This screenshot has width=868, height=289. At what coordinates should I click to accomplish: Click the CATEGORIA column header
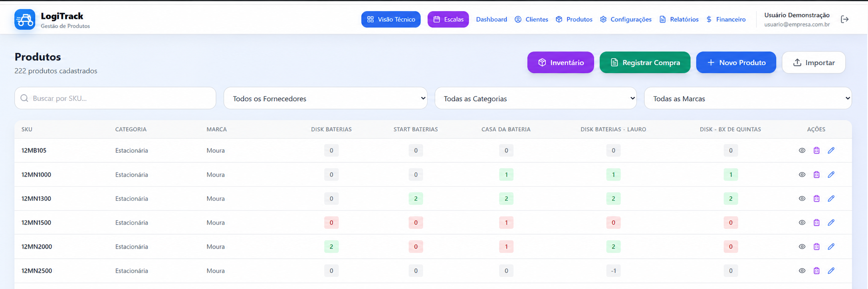click(x=131, y=130)
